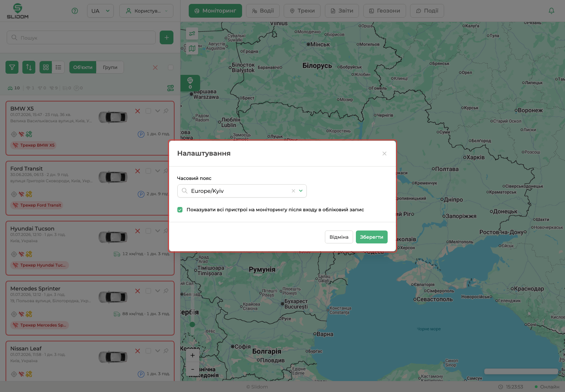Click the BMW X5 car thumbnail

click(x=113, y=117)
